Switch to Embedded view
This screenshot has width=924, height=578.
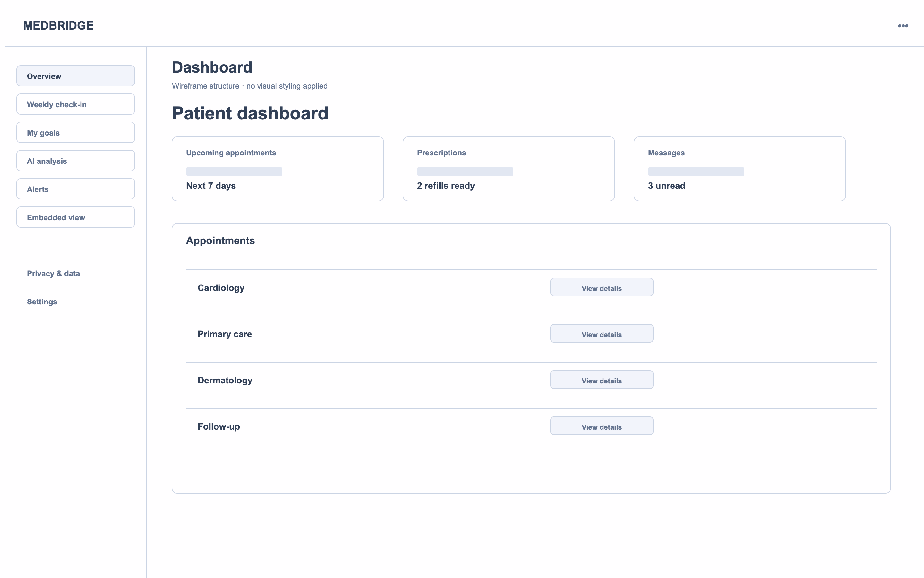(76, 217)
